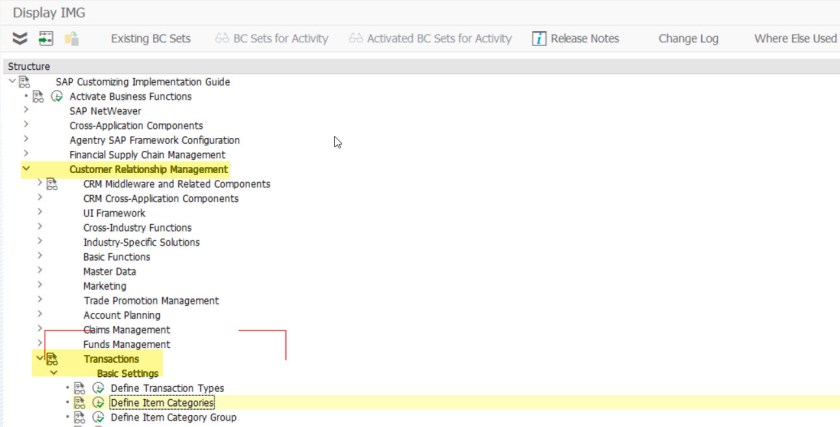Open documentation icon for Define Item Categories
This screenshot has width=840, height=427.
click(x=79, y=402)
